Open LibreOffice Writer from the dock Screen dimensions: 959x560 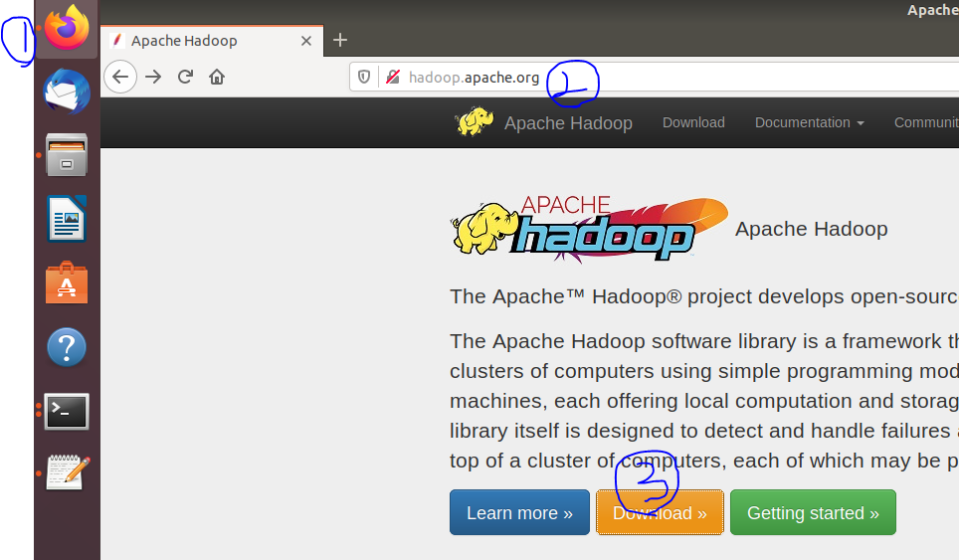click(67, 219)
